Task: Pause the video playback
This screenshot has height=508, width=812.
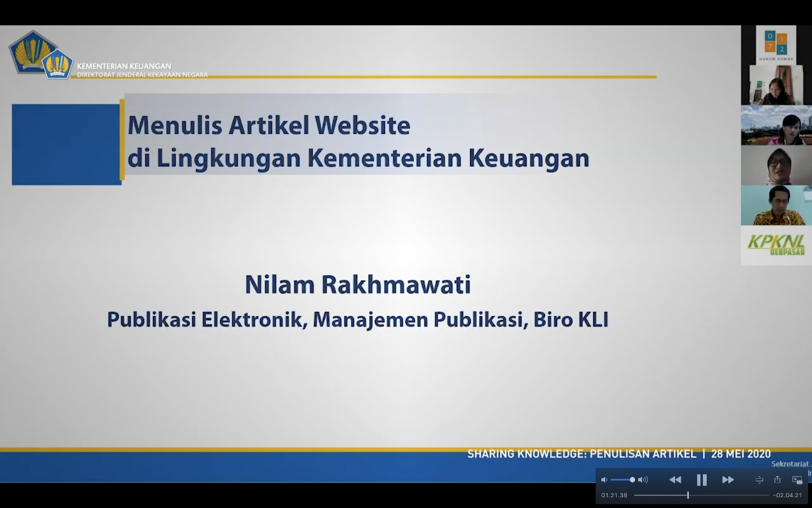Action: [x=702, y=480]
